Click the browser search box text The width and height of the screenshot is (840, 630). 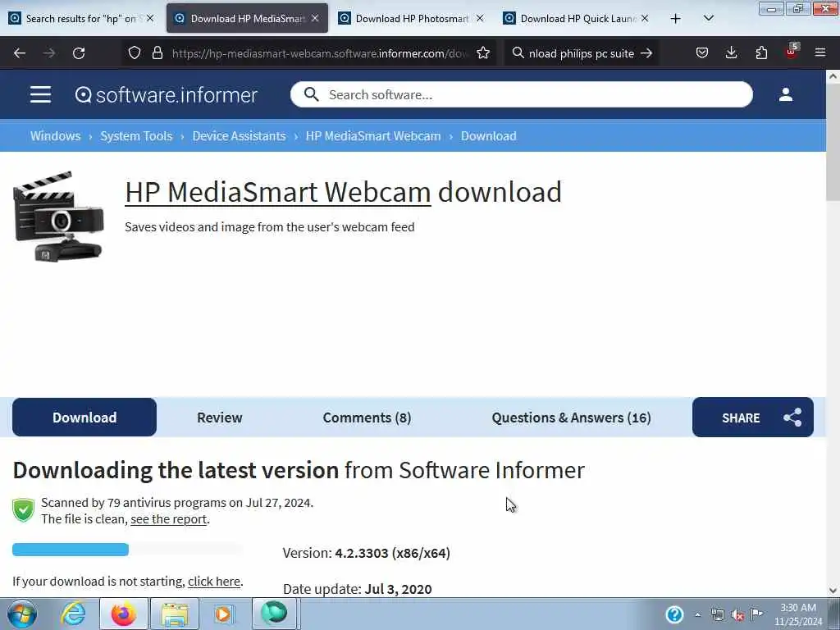582,53
